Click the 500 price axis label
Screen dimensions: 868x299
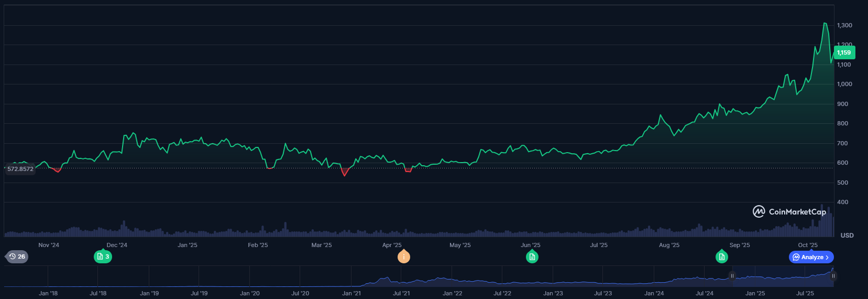(842, 183)
